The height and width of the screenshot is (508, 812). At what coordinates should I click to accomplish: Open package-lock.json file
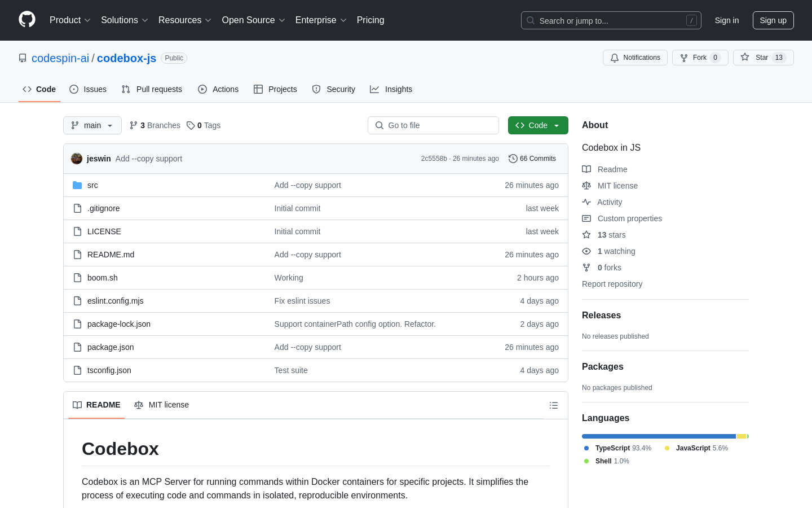point(119,324)
